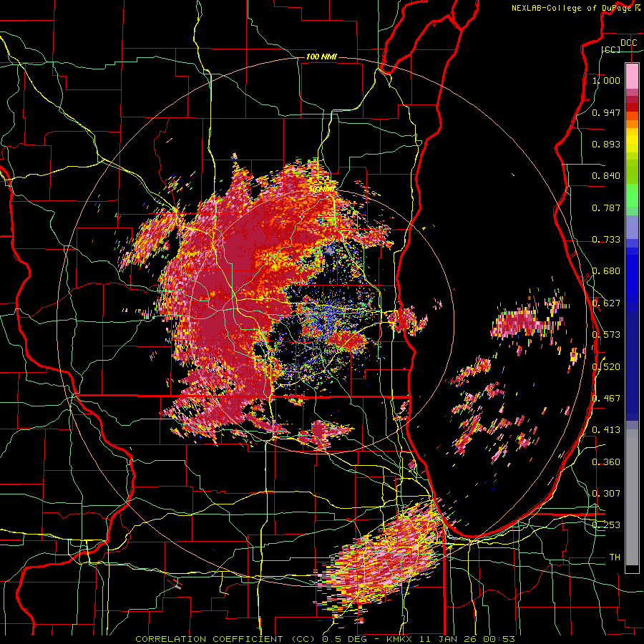Click the bright green segment of the color bar
The image size is (644, 644).
(x=632, y=195)
